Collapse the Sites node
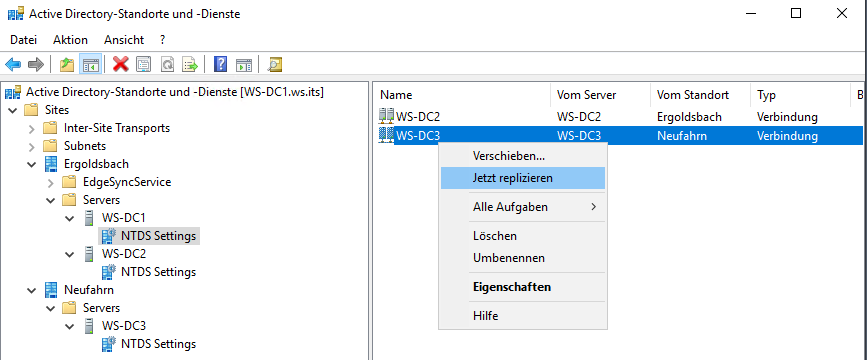Viewport: 867px width, 360px height. tap(13, 110)
